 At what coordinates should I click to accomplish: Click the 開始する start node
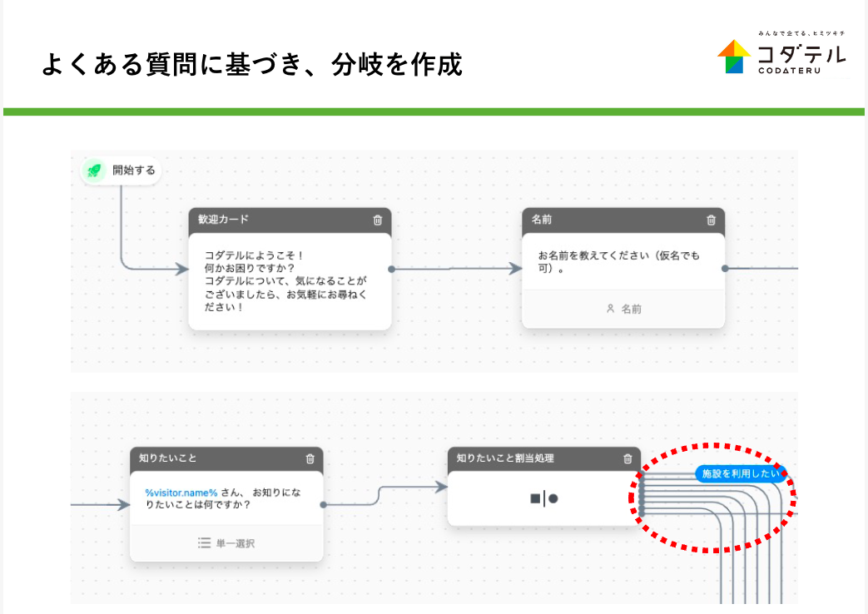122,170
